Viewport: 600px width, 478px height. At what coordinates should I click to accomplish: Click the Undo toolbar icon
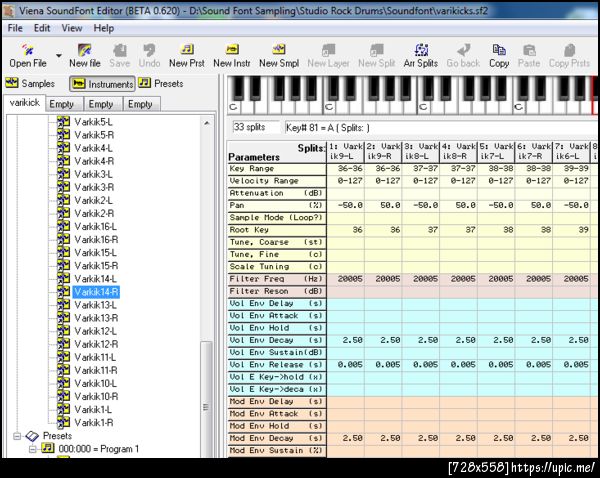(149, 55)
